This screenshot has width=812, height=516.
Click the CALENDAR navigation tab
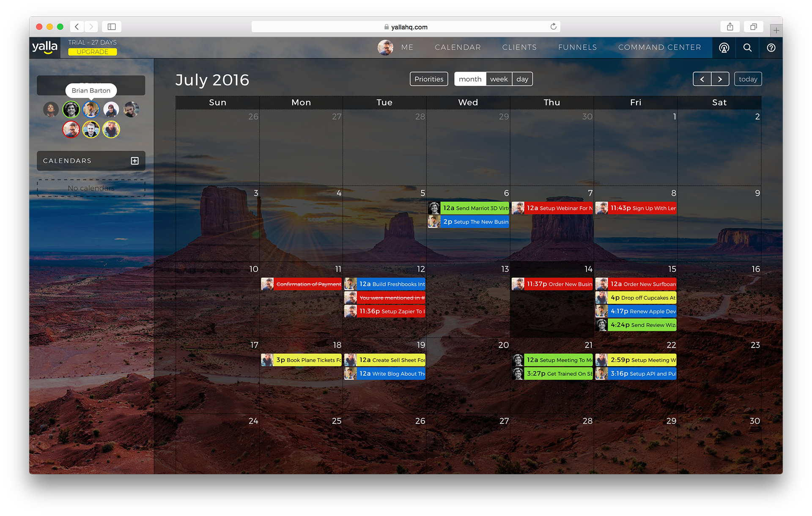[458, 47]
